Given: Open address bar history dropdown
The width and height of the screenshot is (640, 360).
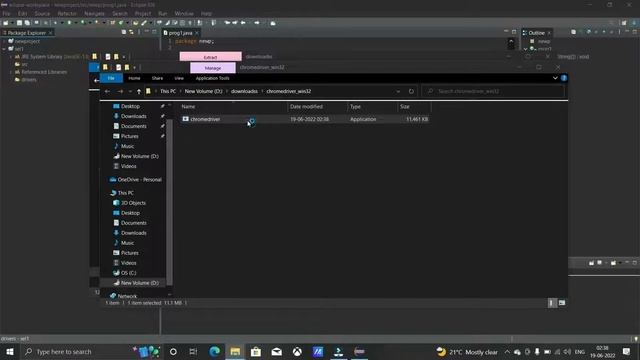Looking at the screenshot, I should pyautogui.click(x=398, y=91).
